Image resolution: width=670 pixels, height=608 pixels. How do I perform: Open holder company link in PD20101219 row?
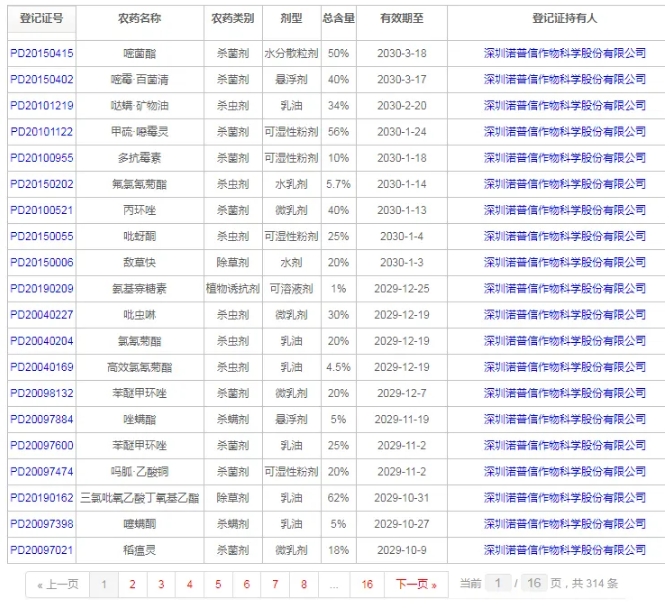[564, 106]
